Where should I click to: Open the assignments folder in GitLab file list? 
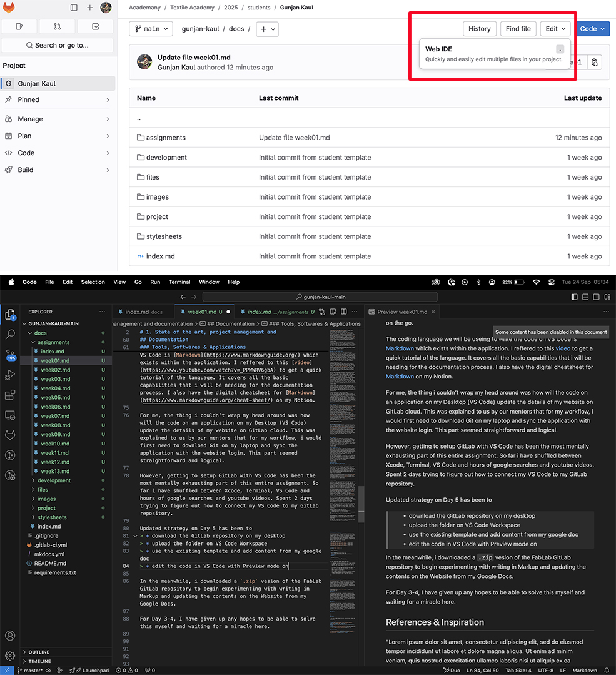click(166, 138)
